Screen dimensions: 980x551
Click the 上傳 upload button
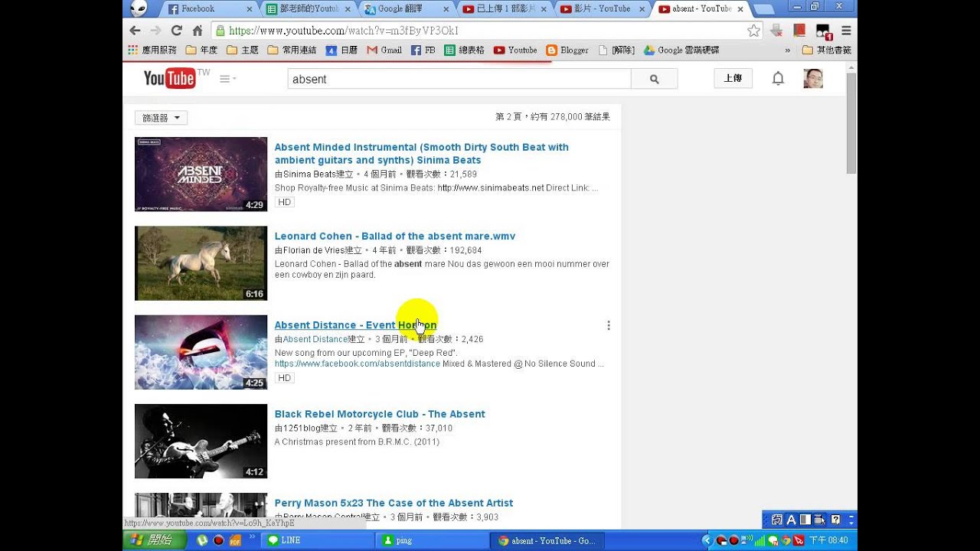[x=733, y=78]
